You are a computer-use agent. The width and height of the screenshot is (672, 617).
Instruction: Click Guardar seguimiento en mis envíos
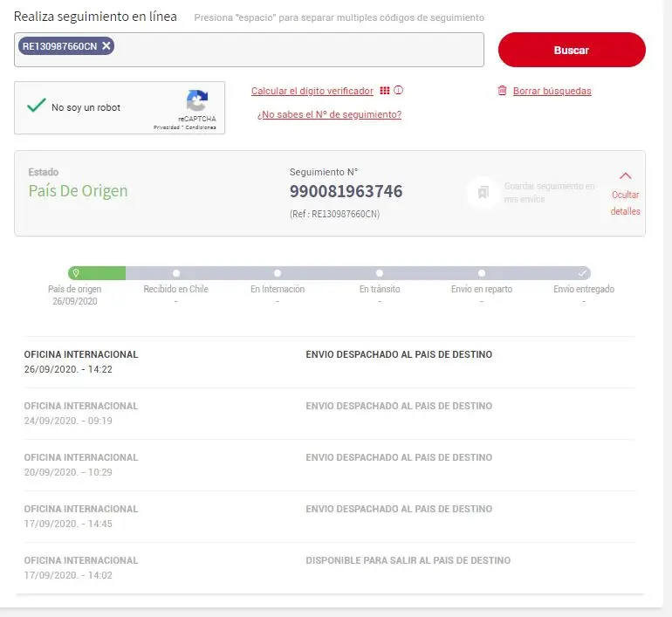coord(549,192)
